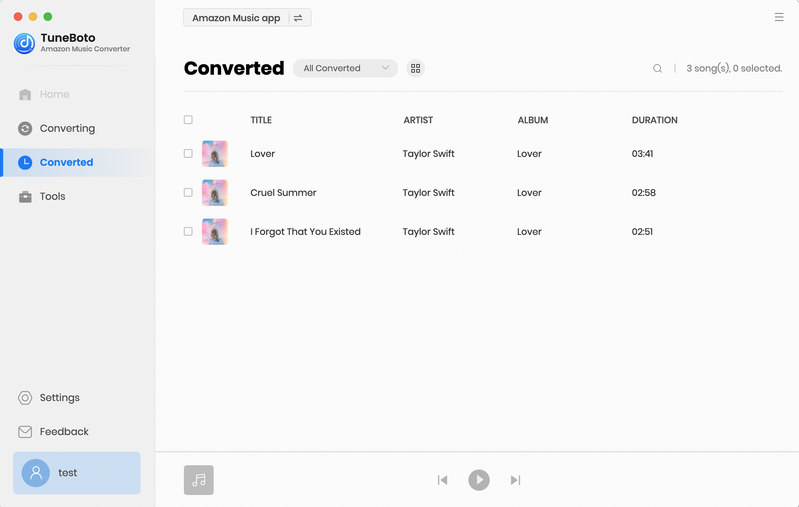Click the 03:41 duration value
The width and height of the screenshot is (799, 507).
[x=643, y=154]
